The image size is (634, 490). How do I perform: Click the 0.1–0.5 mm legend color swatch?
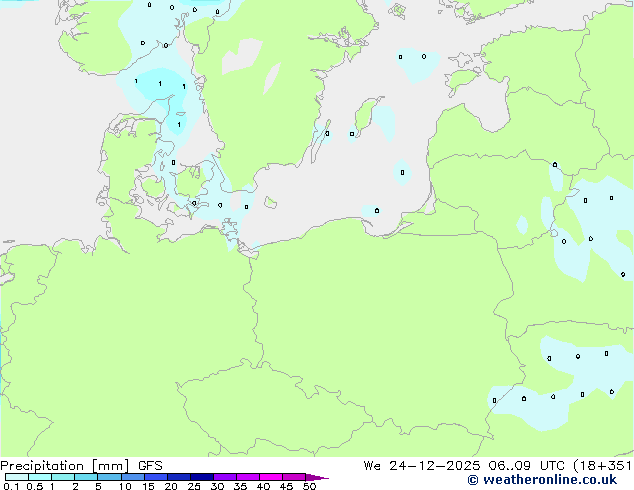point(17,477)
